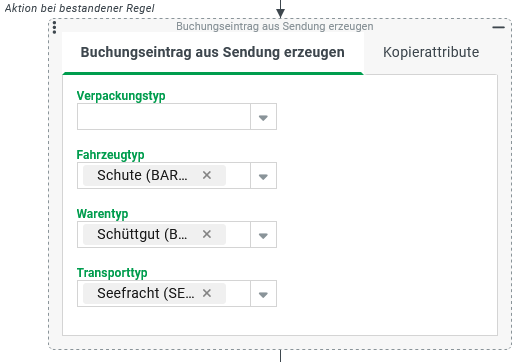Viewport: 519px width, 362px height.
Task: Switch to the Kopierattribute tab
Action: click(431, 52)
